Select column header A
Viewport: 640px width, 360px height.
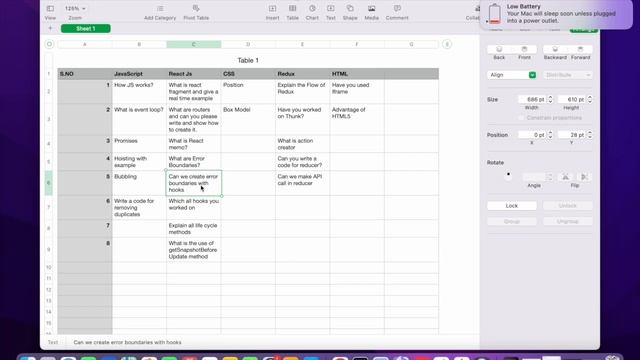click(85, 44)
